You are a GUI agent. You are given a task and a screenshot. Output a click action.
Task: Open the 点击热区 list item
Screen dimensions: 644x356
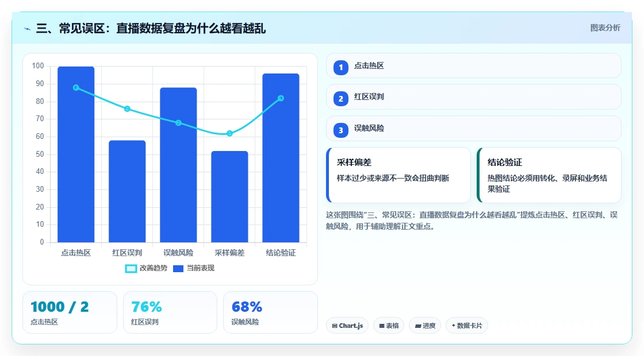pyautogui.click(x=474, y=65)
